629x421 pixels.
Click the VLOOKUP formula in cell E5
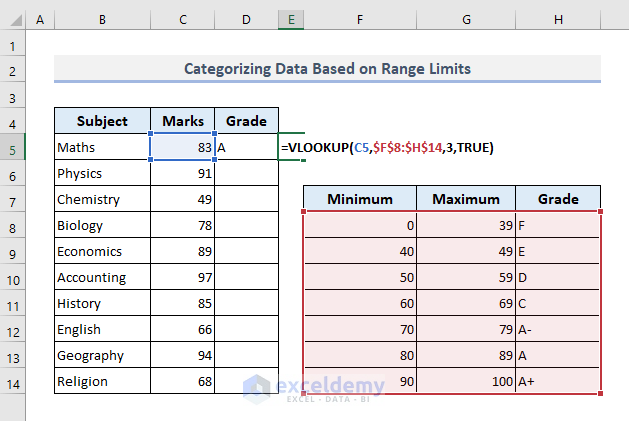pos(387,147)
